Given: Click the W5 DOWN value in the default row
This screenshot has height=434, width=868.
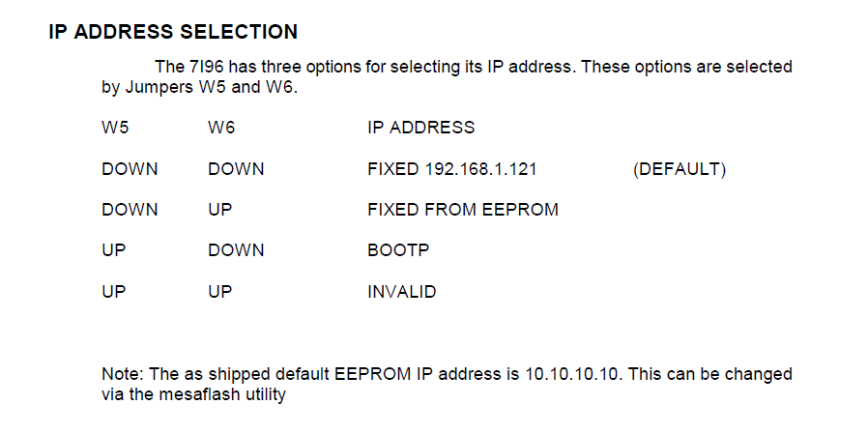Looking at the screenshot, I should [130, 169].
